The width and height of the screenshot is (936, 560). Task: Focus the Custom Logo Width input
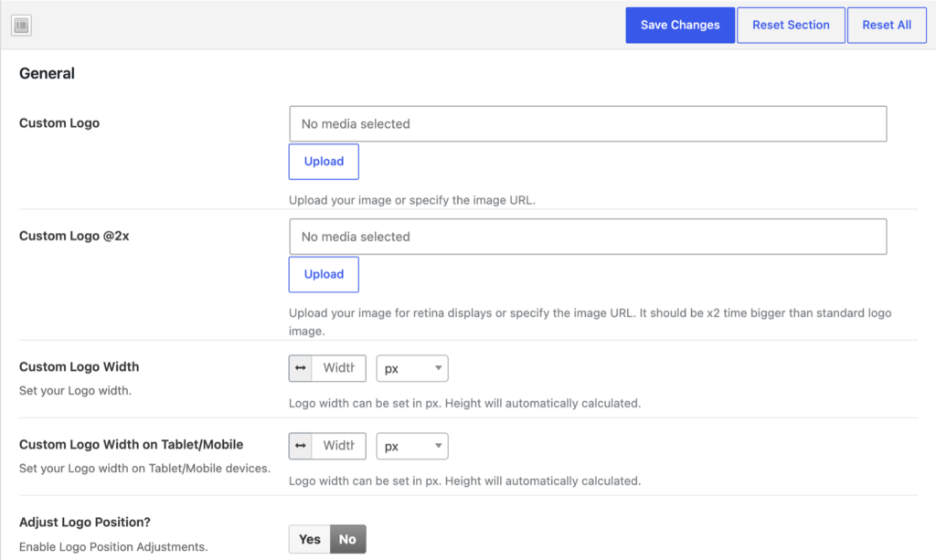338,368
